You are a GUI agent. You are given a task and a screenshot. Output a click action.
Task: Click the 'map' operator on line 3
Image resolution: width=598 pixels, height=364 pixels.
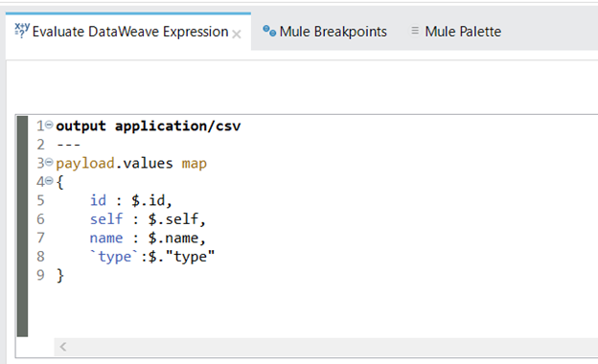195,164
